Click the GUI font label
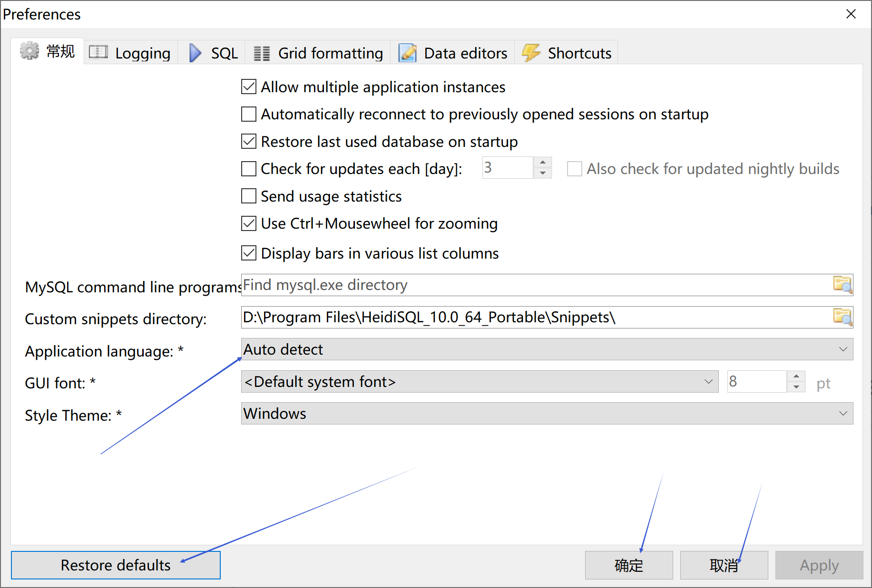 pos(60,383)
